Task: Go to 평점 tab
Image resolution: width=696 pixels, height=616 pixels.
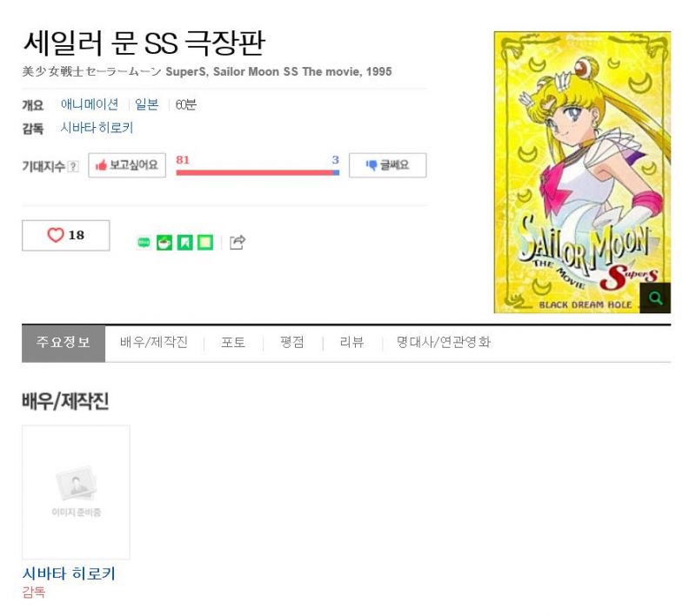Action: [292, 342]
